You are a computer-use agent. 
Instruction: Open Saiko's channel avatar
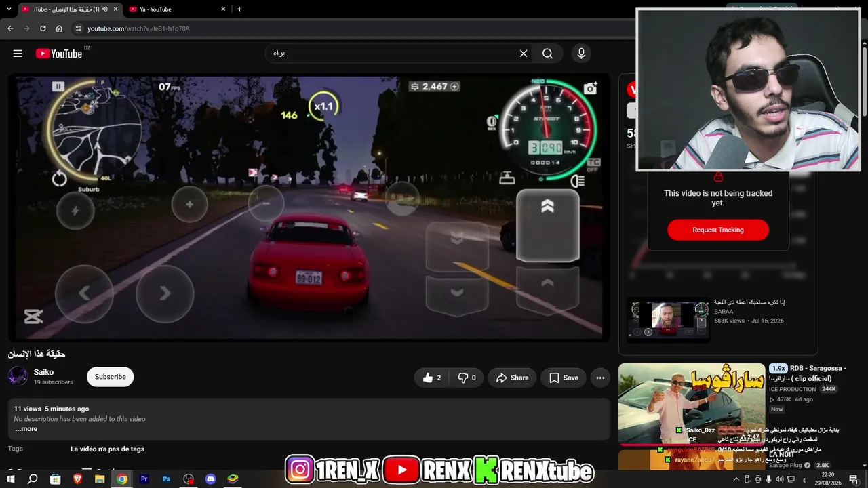coord(18,376)
